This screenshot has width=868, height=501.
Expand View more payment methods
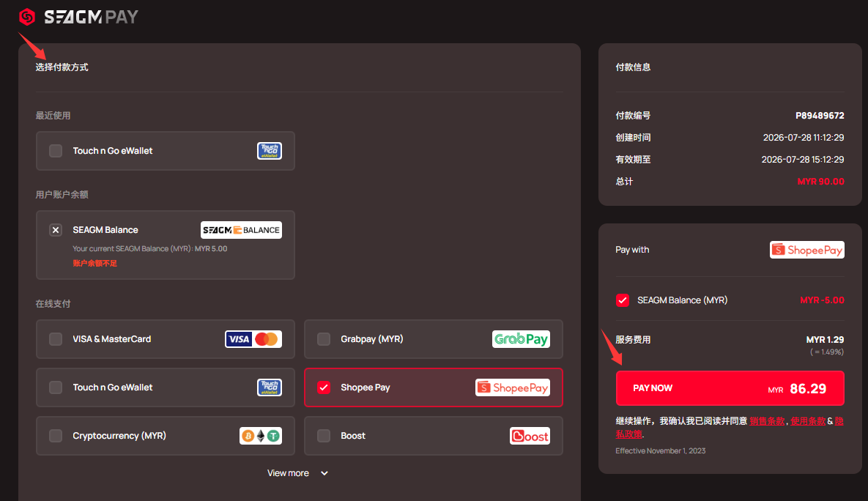pyautogui.click(x=298, y=473)
